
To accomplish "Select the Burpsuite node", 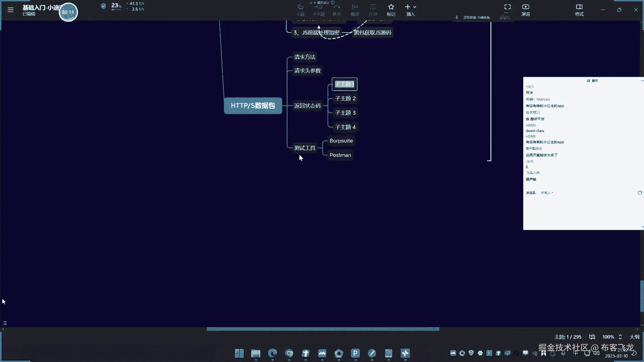I will click(341, 141).
